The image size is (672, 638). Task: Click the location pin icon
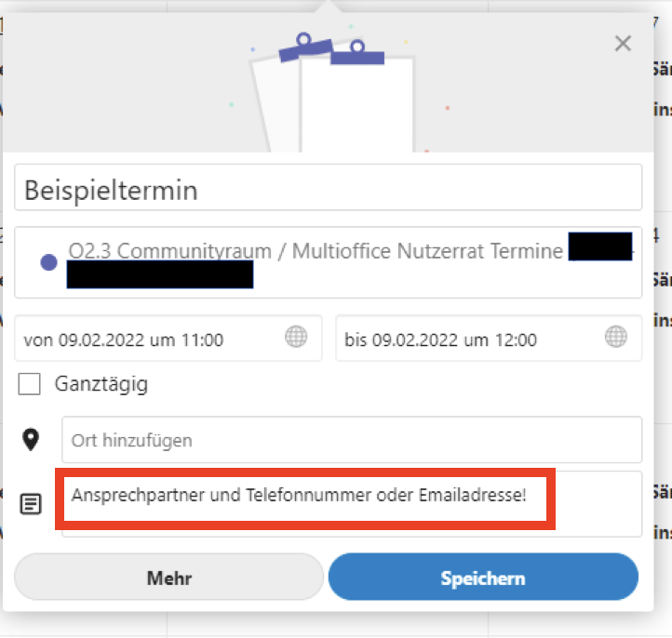(x=32, y=439)
